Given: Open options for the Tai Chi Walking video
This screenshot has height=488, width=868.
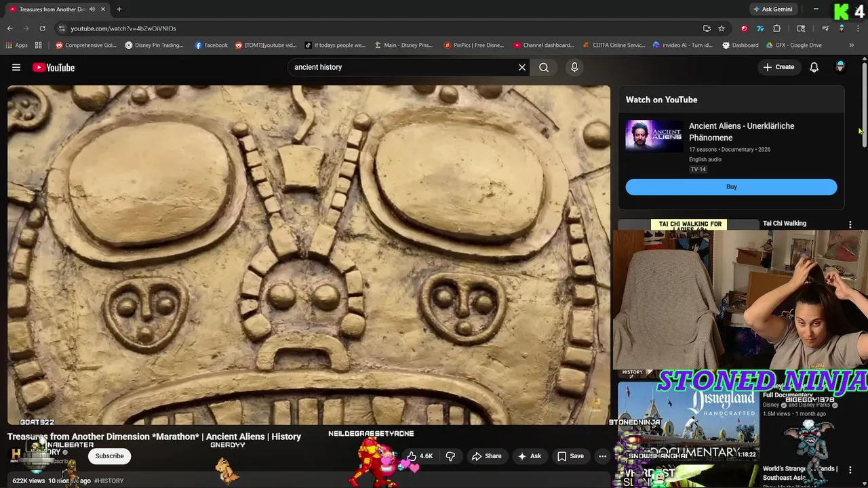Looking at the screenshot, I should 850,224.
